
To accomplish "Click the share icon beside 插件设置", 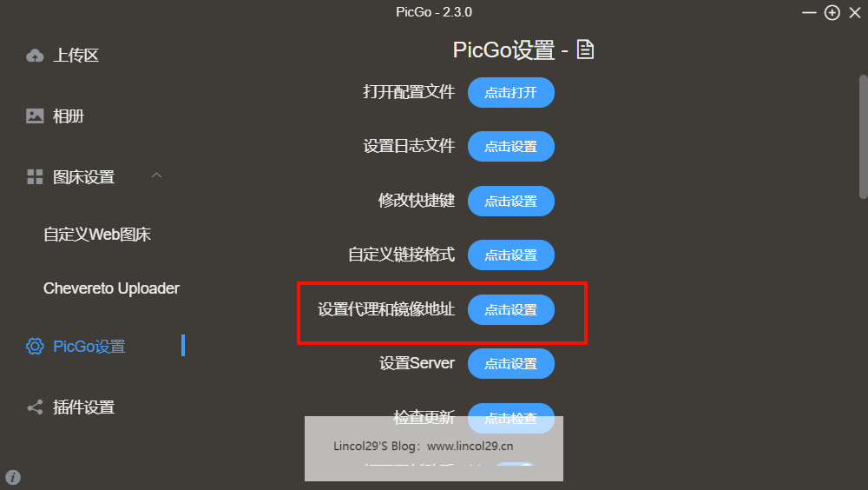I will tap(35, 407).
